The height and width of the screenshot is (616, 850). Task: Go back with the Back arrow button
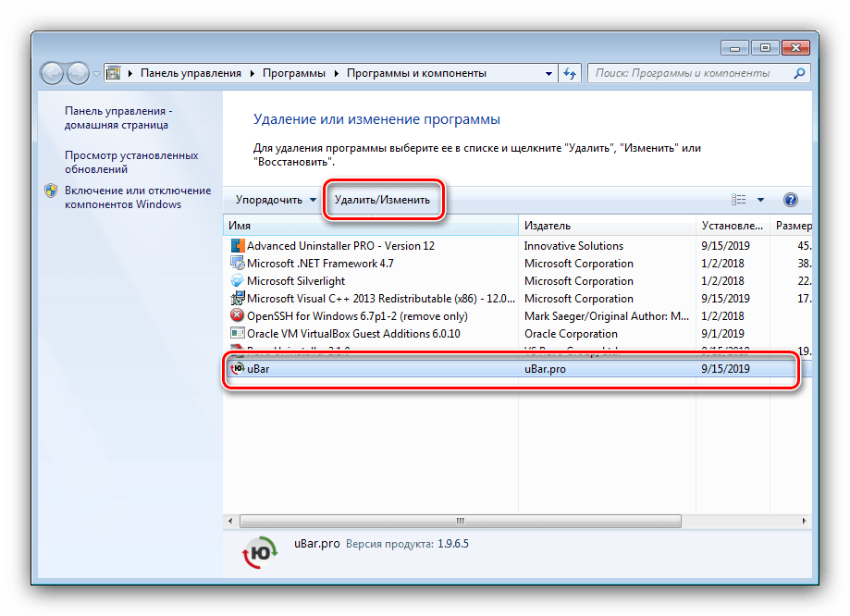(53, 73)
